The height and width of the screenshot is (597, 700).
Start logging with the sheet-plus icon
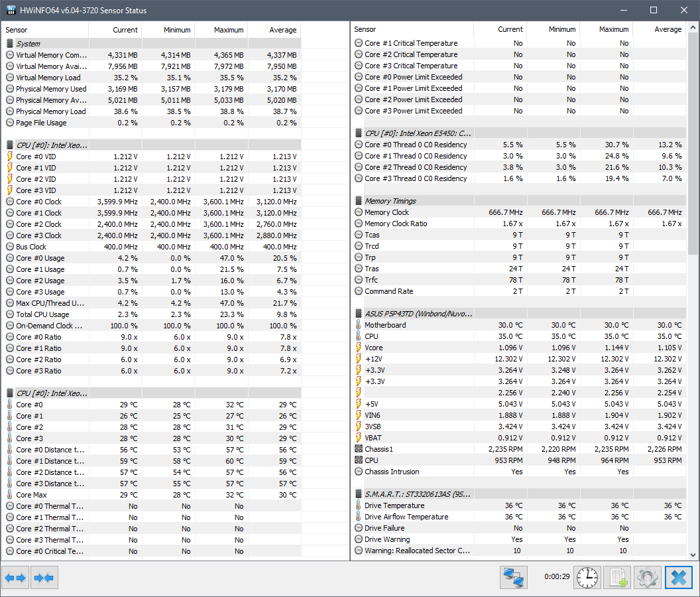pyautogui.click(x=617, y=578)
